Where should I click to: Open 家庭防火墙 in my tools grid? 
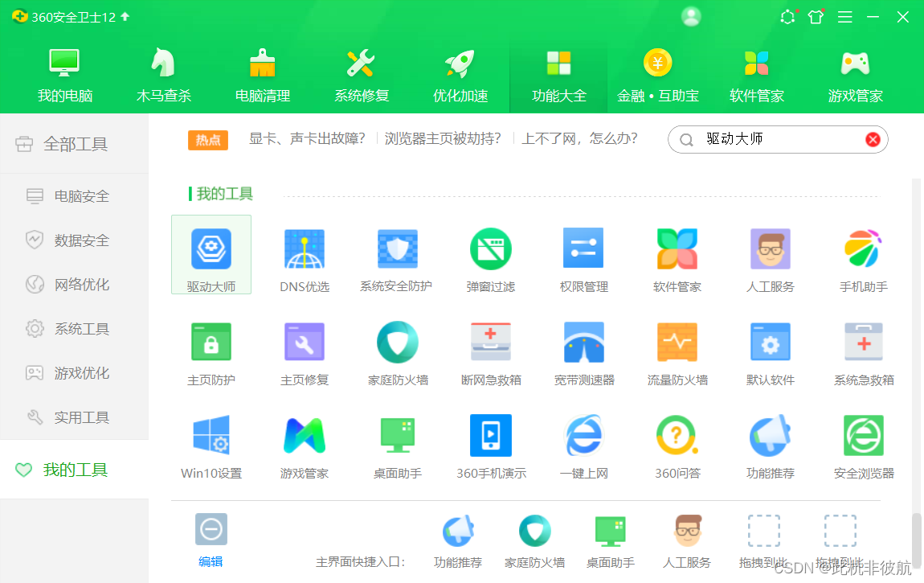click(398, 354)
